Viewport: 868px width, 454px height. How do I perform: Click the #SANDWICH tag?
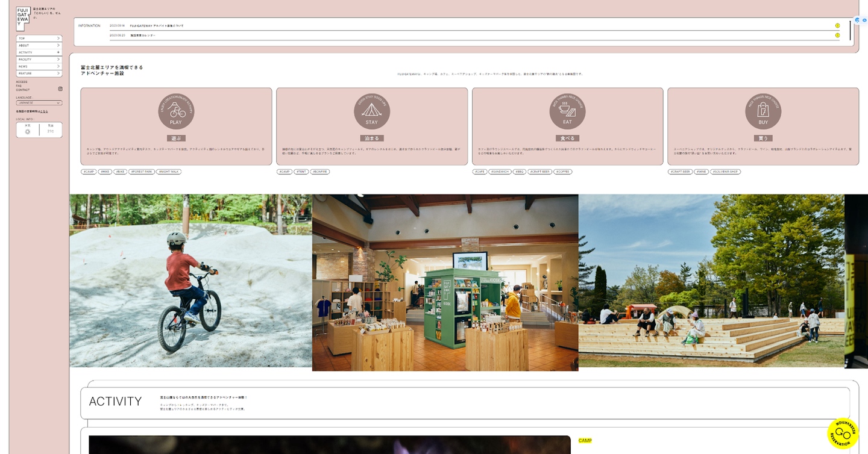(x=500, y=172)
